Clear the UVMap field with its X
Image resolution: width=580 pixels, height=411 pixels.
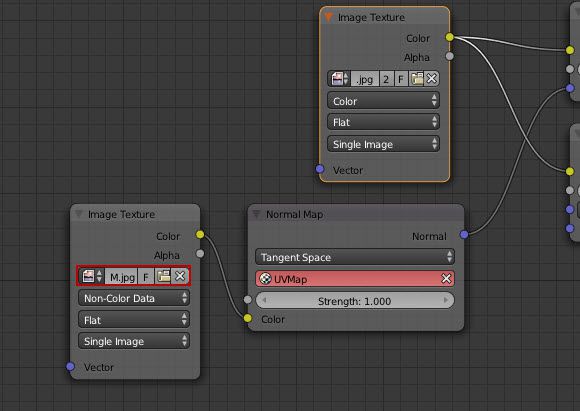point(446,279)
